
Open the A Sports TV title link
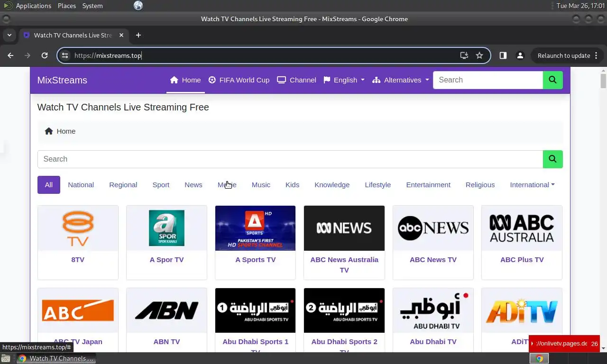255,260
